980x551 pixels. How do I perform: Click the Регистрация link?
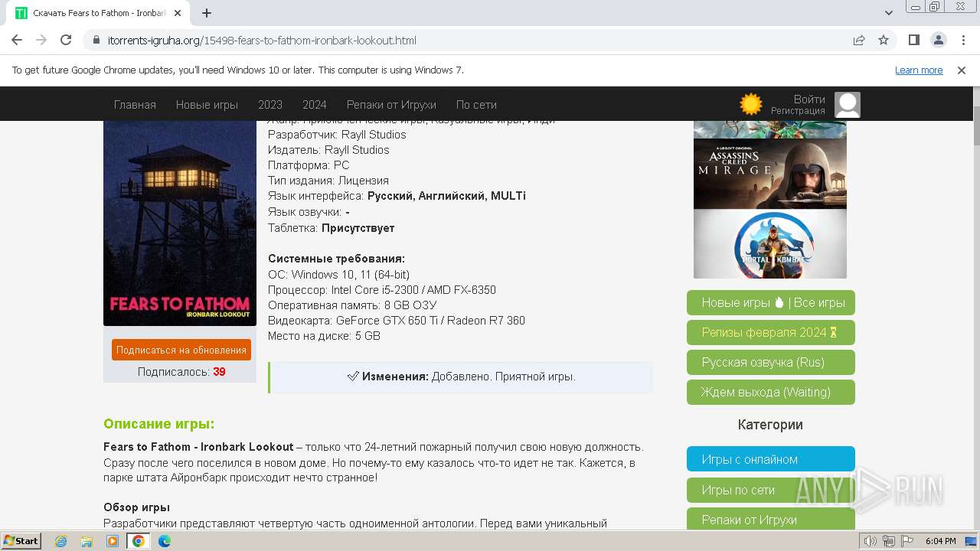tap(798, 111)
